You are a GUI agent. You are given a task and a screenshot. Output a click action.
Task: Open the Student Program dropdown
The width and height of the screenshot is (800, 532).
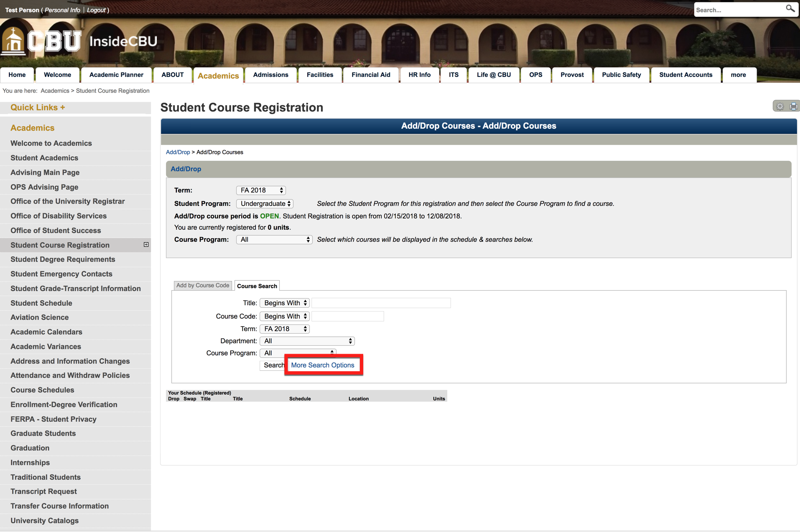point(264,203)
